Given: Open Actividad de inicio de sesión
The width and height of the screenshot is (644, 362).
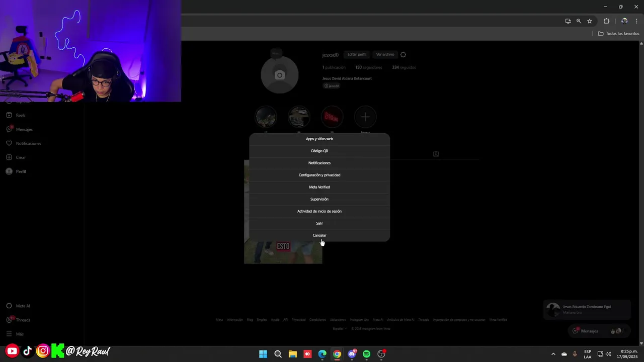Looking at the screenshot, I should [x=319, y=211].
